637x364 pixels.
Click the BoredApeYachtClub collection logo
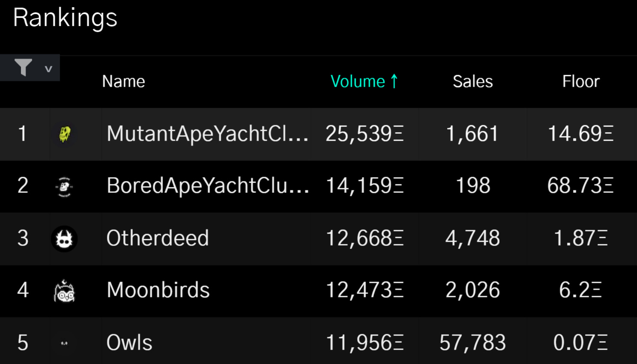(64, 187)
